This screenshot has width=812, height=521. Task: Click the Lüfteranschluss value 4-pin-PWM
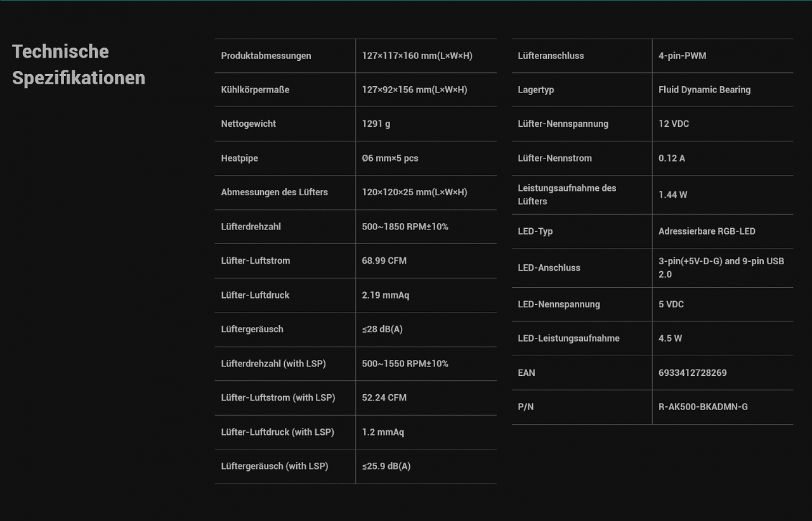click(683, 56)
